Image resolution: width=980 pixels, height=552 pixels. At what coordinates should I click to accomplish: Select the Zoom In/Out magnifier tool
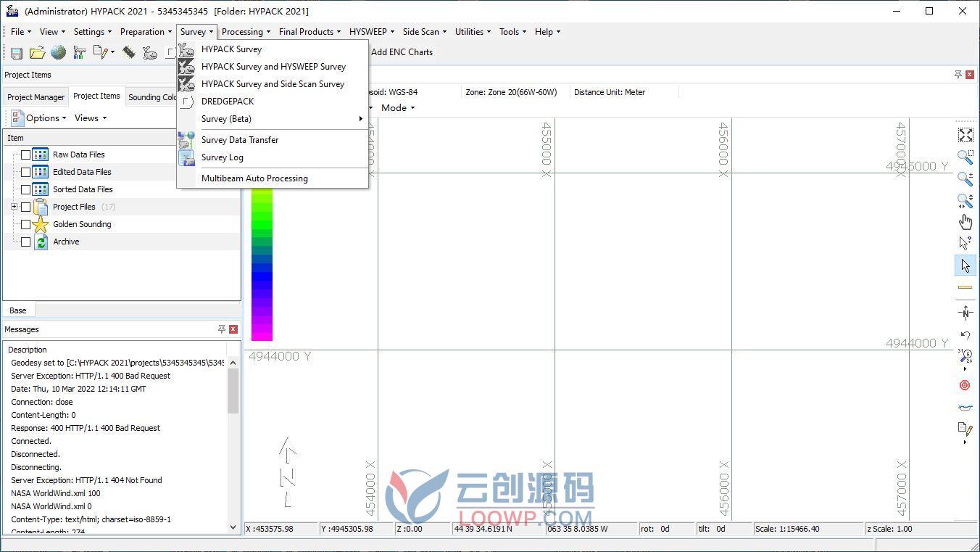966,178
